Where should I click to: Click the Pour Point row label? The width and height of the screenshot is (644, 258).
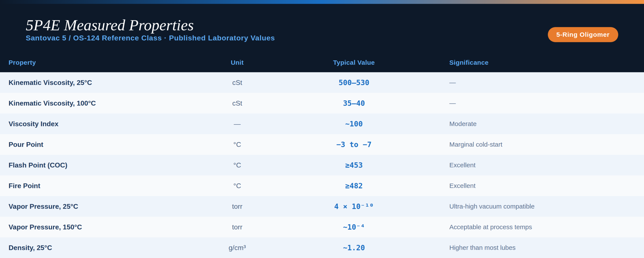coord(26,145)
